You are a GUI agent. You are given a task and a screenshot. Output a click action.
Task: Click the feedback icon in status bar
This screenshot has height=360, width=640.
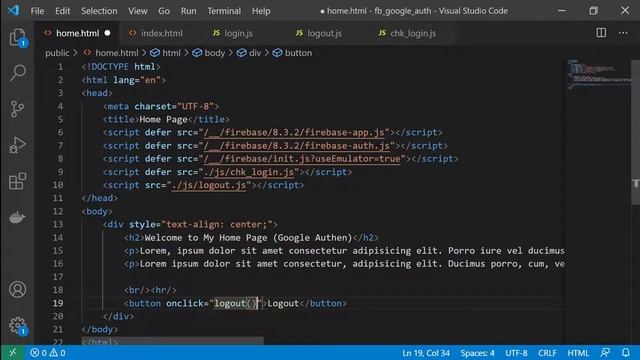click(605, 353)
